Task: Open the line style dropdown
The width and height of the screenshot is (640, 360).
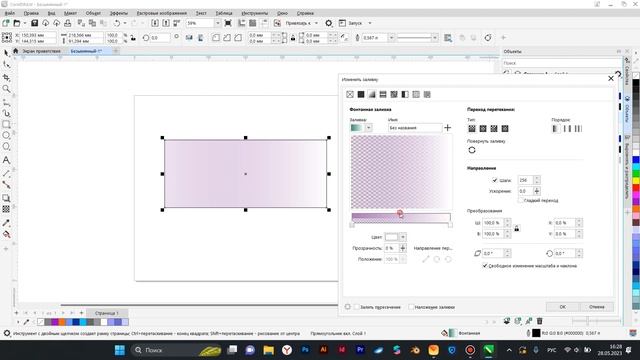Action: (x=434, y=38)
